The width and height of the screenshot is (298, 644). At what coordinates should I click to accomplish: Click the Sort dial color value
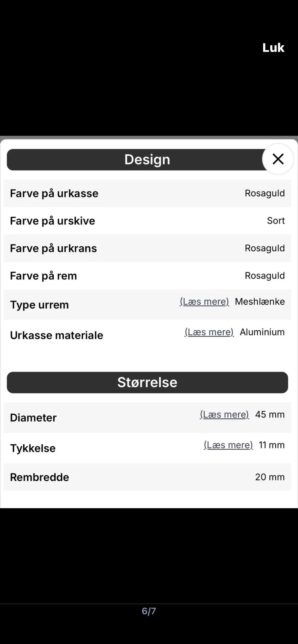(x=276, y=221)
